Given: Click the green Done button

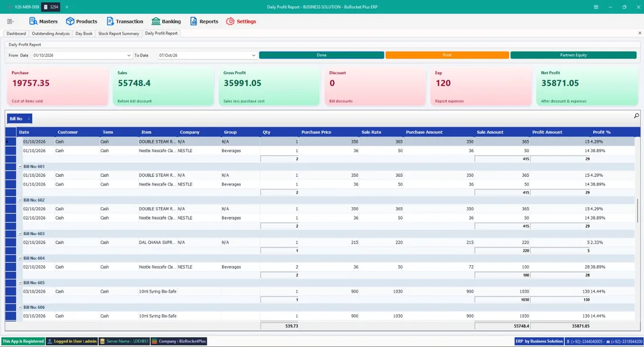Looking at the screenshot, I should tap(321, 55).
